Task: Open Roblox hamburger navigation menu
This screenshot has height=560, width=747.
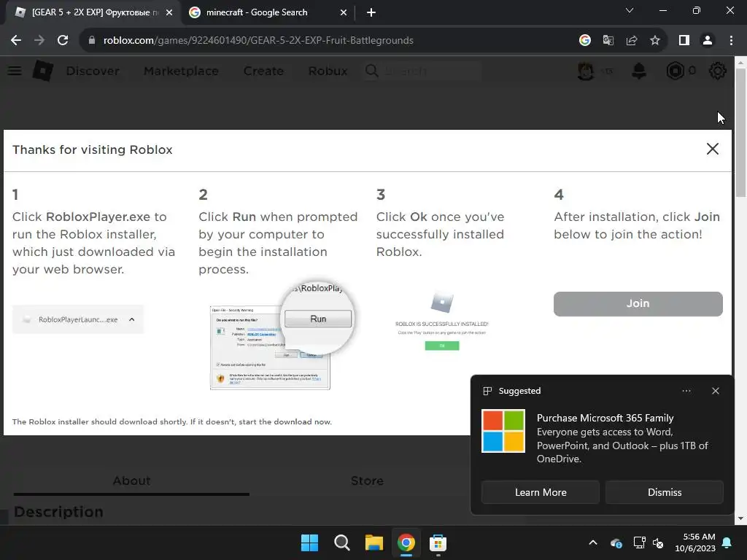Action: coord(15,71)
